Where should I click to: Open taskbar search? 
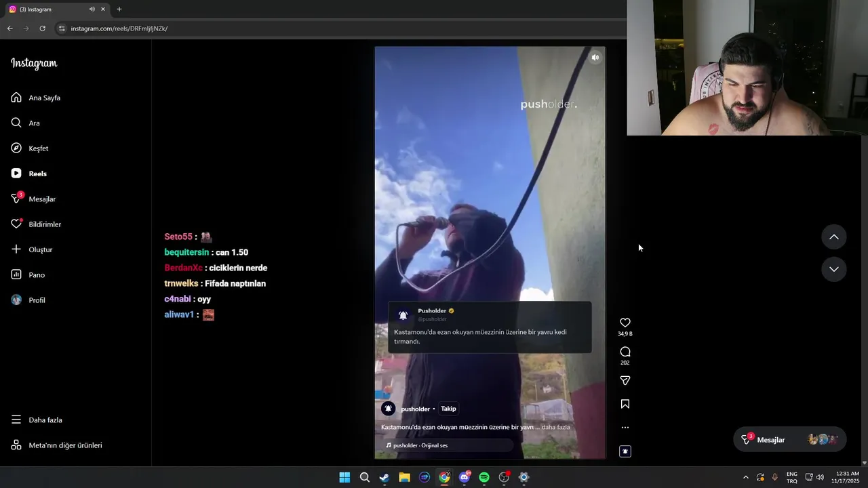364,477
